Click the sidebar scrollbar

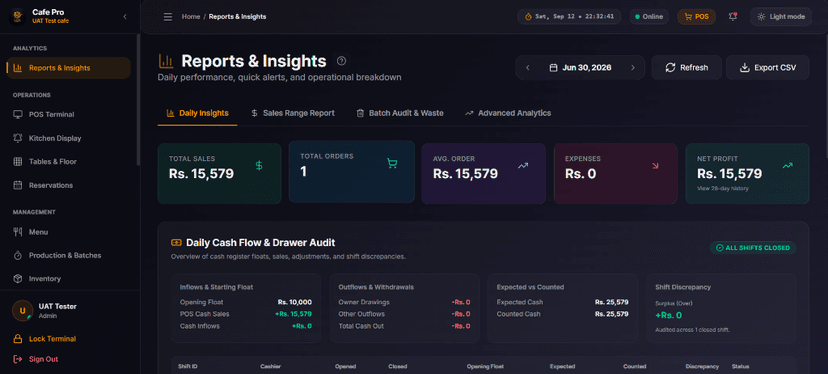(138, 100)
